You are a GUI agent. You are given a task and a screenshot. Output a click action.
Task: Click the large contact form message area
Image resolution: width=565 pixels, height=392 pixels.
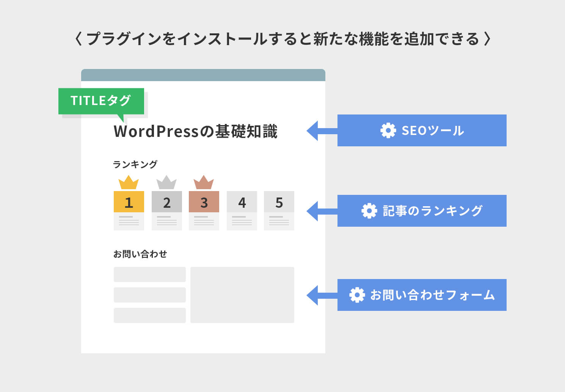pos(242,295)
